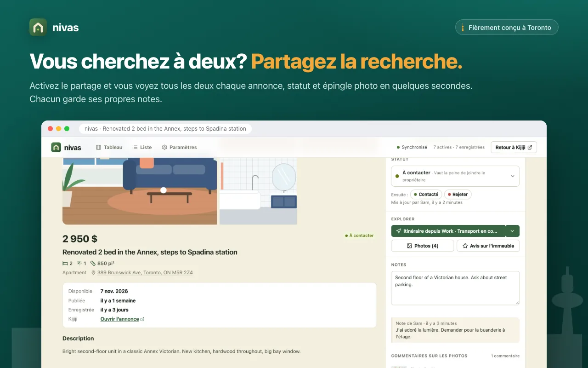Click the "1 commentaire" count
The width and height of the screenshot is (588, 368).
pos(505,356)
